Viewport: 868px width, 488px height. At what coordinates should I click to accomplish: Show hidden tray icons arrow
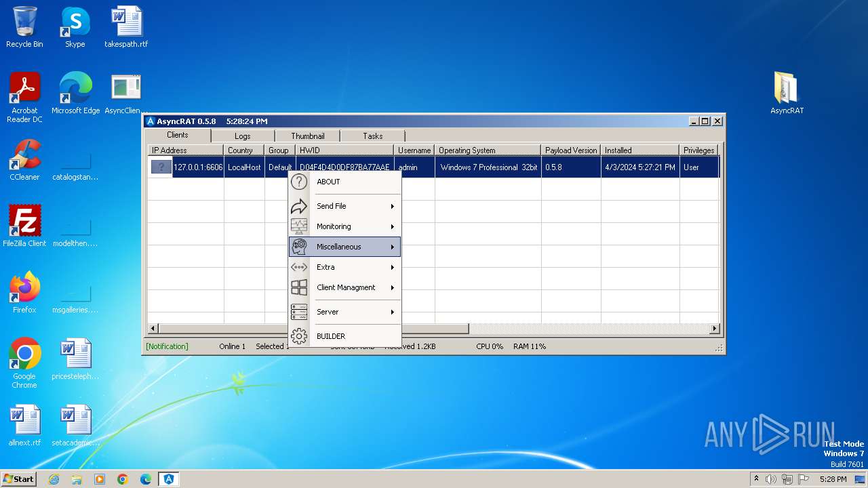[x=756, y=479]
